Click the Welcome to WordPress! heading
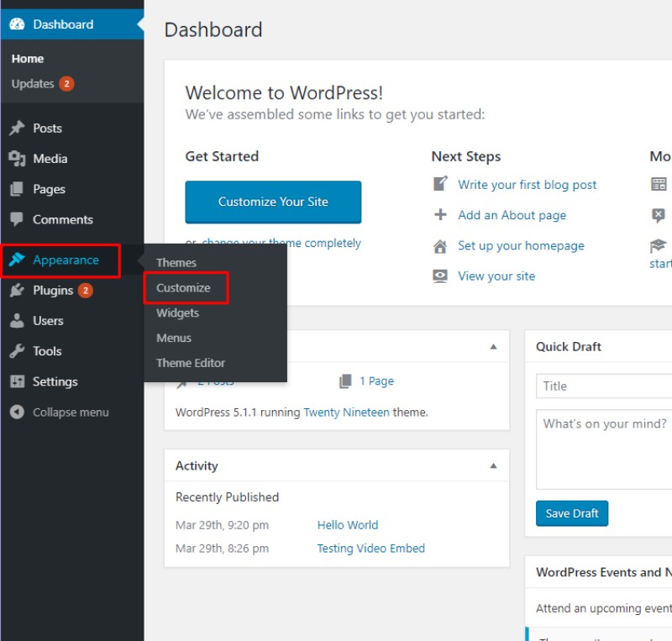Image resolution: width=672 pixels, height=641 pixels. click(x=284, y=92)
